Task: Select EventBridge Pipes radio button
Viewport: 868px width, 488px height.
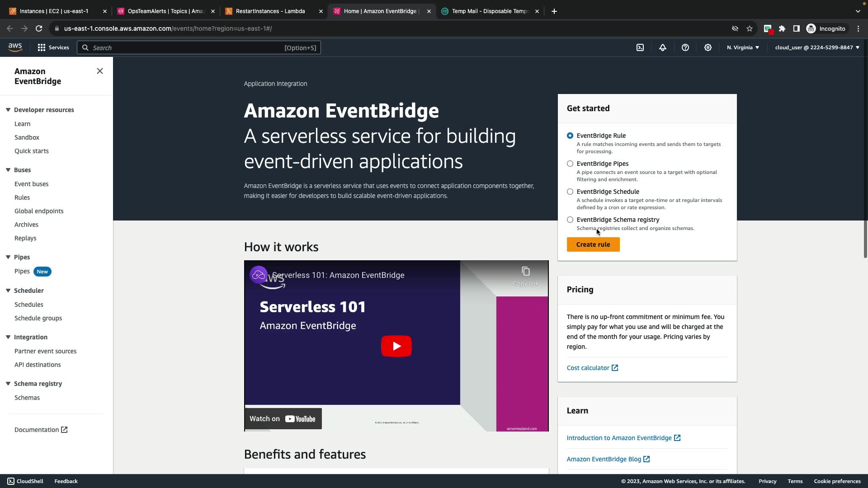Action: [570, 164]
